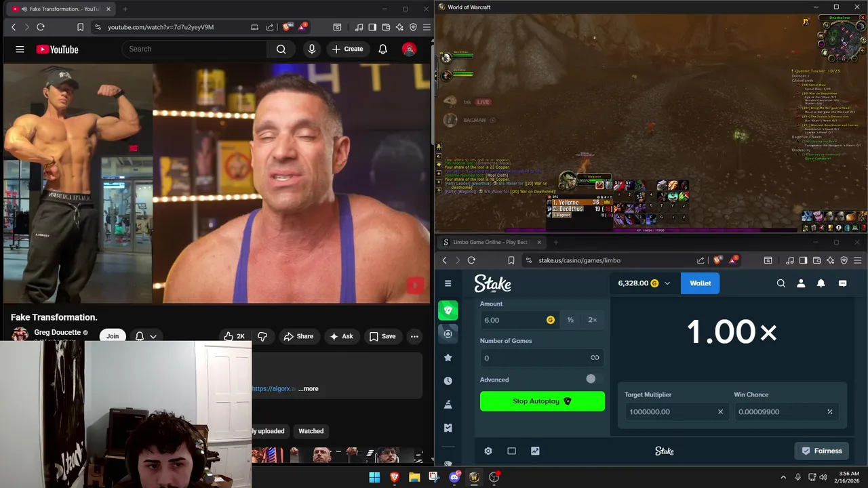This screenshot has width=868, height=488.
Task: Click the Win Chance field 0.00009900
Action: pos(787,411)
